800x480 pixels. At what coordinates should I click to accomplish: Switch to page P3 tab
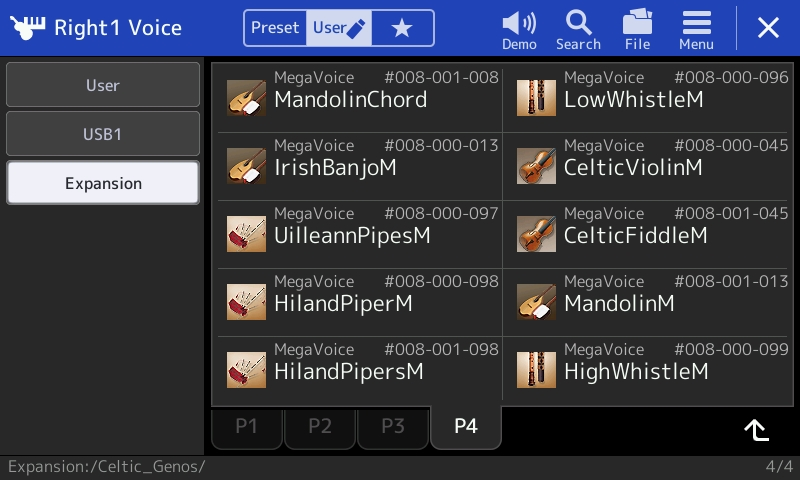pyautogui.click(x=393, y=426)
